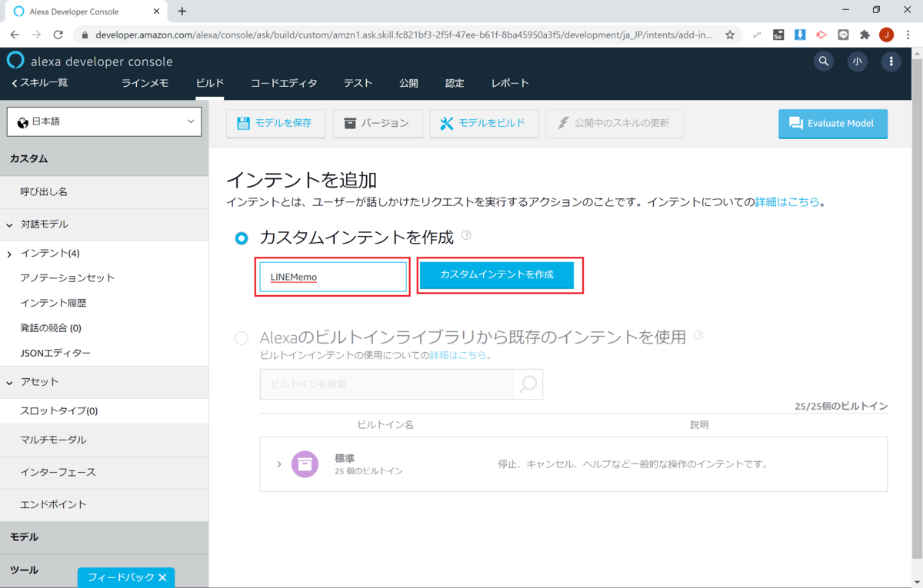Open the Evaluate Model panel
The image size is (923, 588).
833,123
